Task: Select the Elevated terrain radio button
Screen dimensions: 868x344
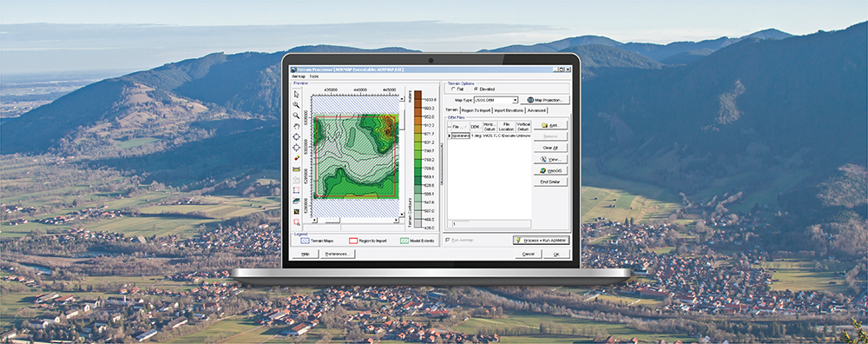Action: [x=476, y=89]
